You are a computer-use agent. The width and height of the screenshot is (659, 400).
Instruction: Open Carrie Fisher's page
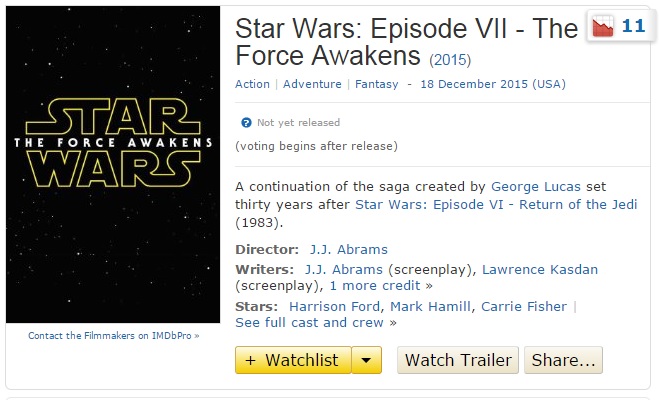click(524, 306)
